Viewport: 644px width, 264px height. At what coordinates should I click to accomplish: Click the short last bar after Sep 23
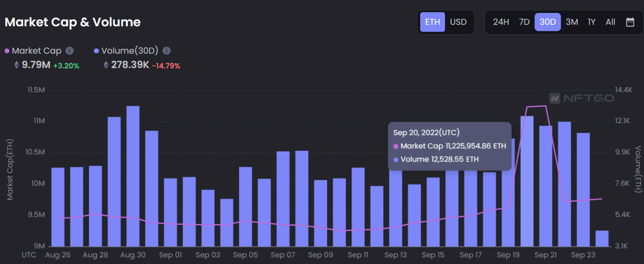click(x=602, y=239)
